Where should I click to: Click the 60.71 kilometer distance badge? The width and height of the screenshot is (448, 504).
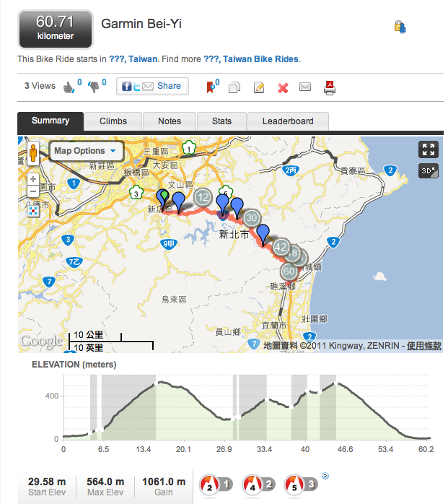click(x=56, y=30)
